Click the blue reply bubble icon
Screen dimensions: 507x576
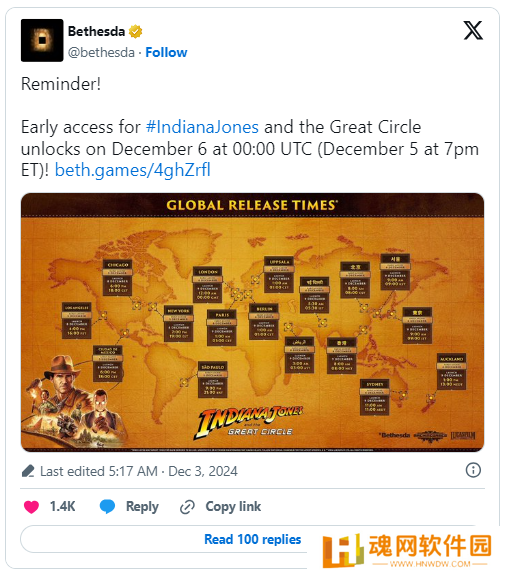(107, 507)
